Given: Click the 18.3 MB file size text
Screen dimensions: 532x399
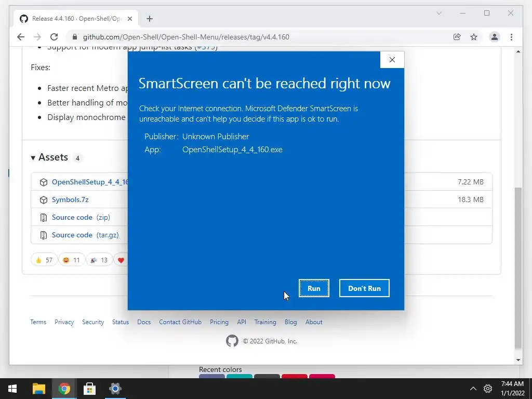Looking at the screenshot, I should point(471,199).
